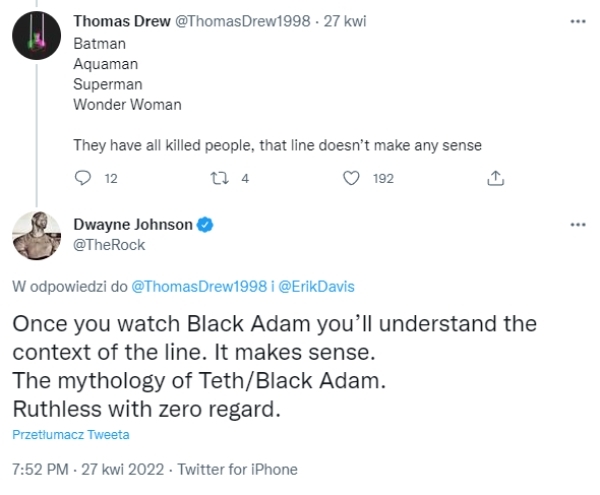Click Dwayne Johnson's verified badge
Screen dimensions: 600x495
tap(204, 225)
